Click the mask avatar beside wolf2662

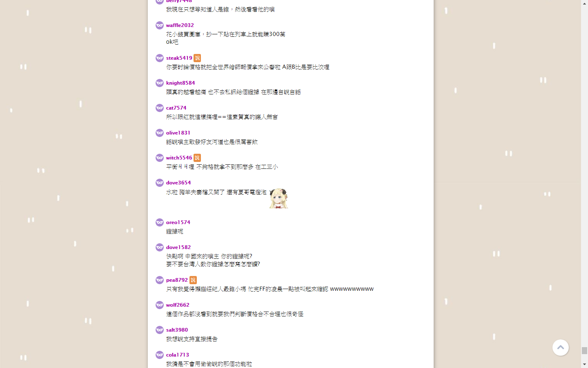(x=160, y=305)
